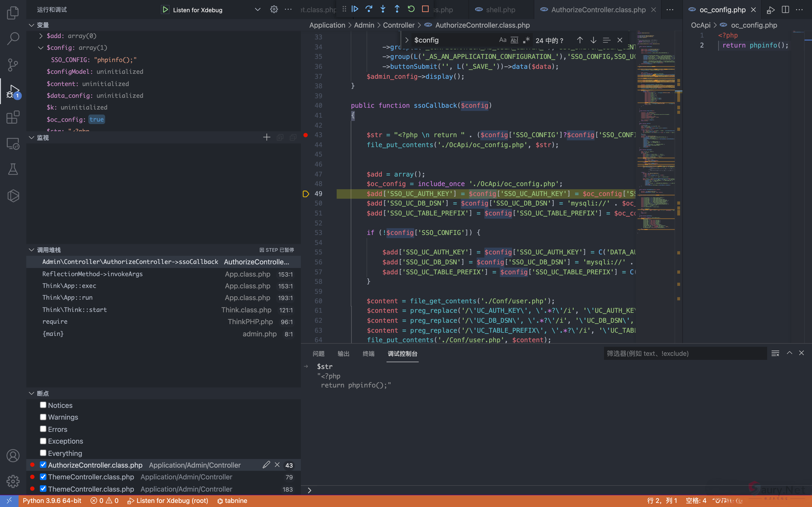This screenshot has width=812, height=507.
Task: Stop the debugger with the square icon
Action: pyautogui.click(x=425, y=9)
